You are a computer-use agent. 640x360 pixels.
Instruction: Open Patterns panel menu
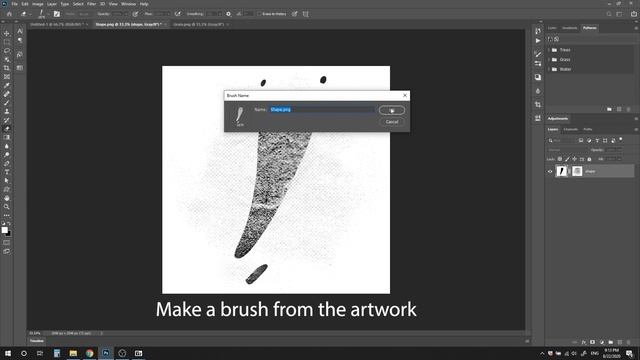[x=636, y=28]
